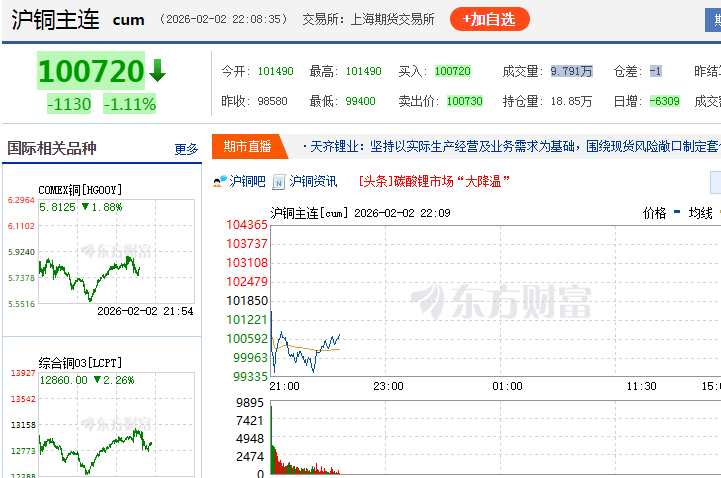
Task: Click 综合铜03 price 12860.00
Action: pyautogui.click(x=63, y=380)
